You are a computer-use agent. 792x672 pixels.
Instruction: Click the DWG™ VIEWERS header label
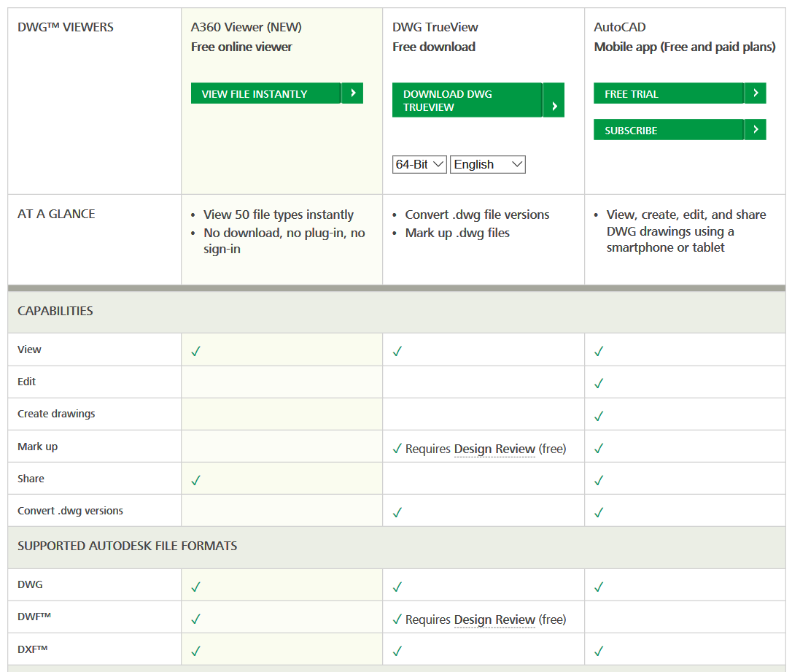66,27
